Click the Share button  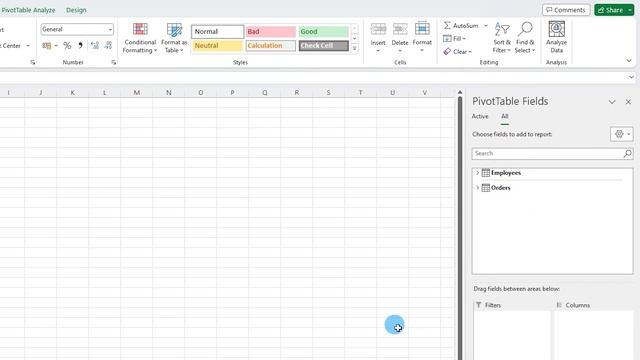click(611, 10)
